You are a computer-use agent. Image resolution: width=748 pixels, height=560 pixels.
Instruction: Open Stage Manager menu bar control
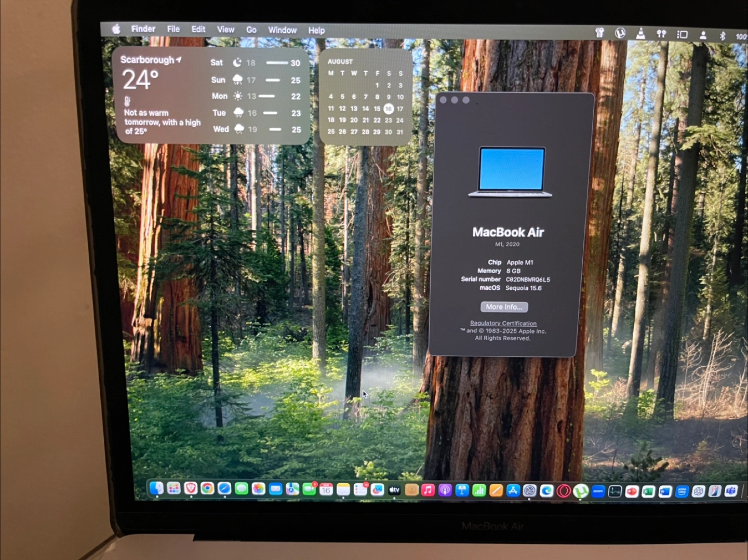(682, 34)
